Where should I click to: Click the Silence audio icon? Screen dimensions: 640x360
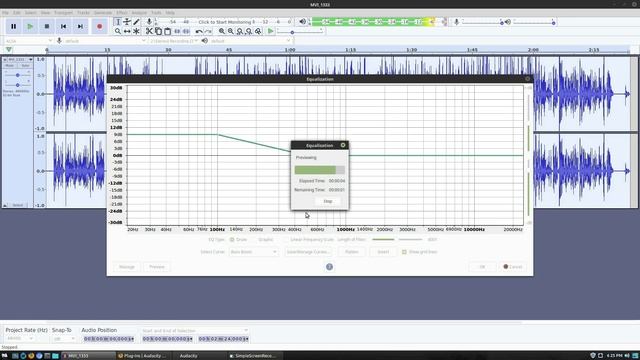coord(186,31)
